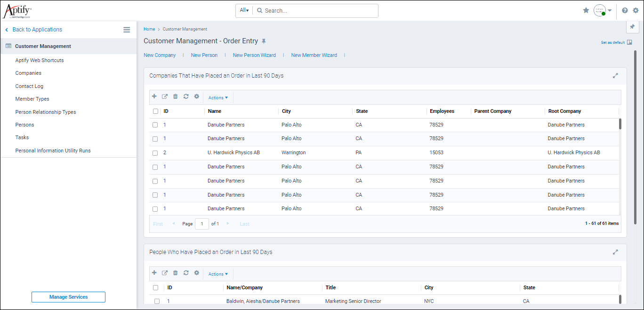
Task: Open Contact Log in sidebar
Action: tap(29, 86)
